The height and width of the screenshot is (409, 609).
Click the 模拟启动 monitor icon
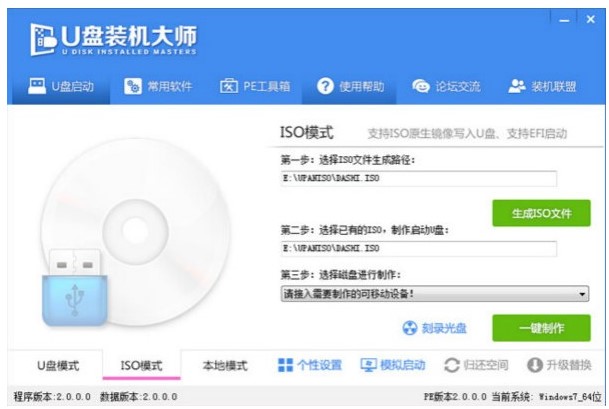click(x=368, y=365)
